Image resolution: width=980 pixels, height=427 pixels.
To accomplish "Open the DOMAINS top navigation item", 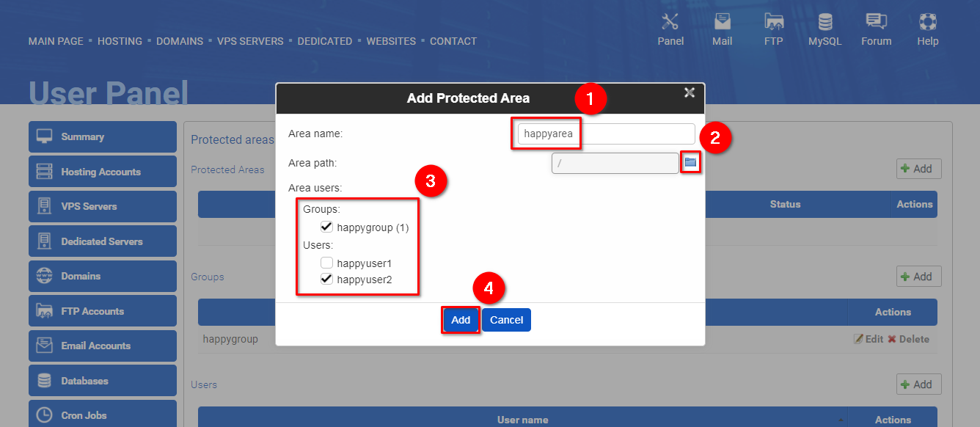I will point(180,41).
